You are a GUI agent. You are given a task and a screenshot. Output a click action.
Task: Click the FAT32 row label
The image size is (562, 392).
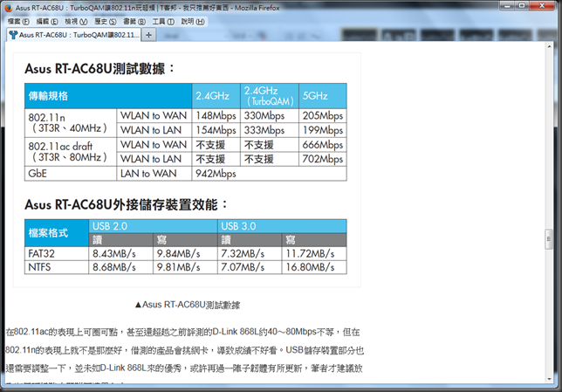click(57, 253)
